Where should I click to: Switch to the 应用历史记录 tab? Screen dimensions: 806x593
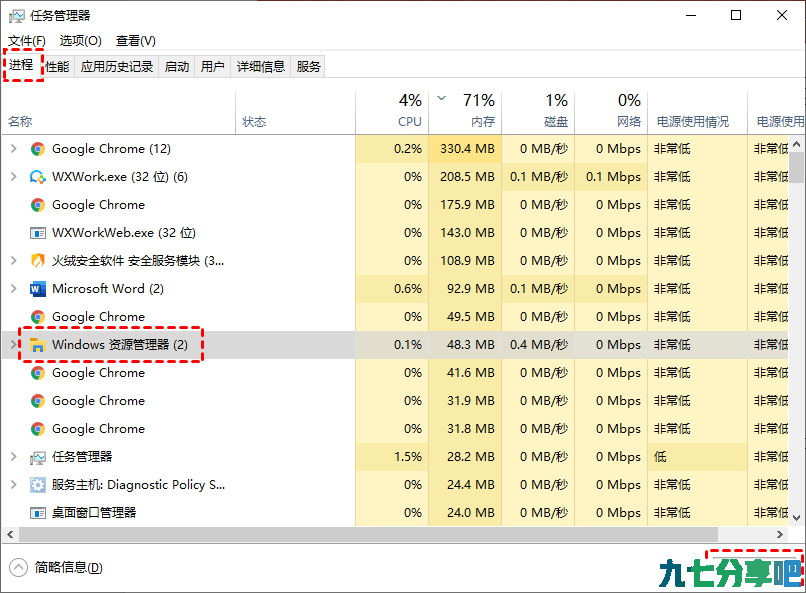coord(117,66)
